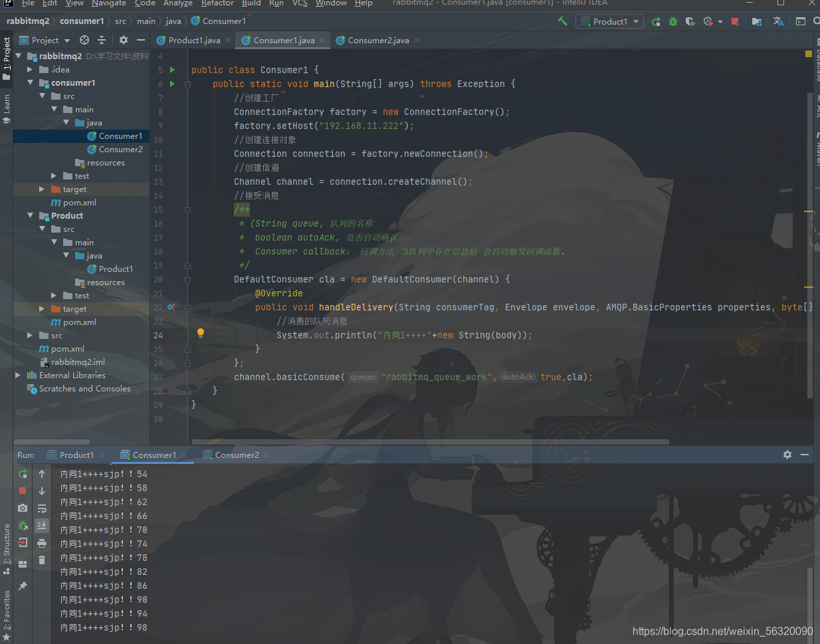Click the yellow intention light bulb
The height and width of the screenshot is (644, 820).
(x=201, y=333)
